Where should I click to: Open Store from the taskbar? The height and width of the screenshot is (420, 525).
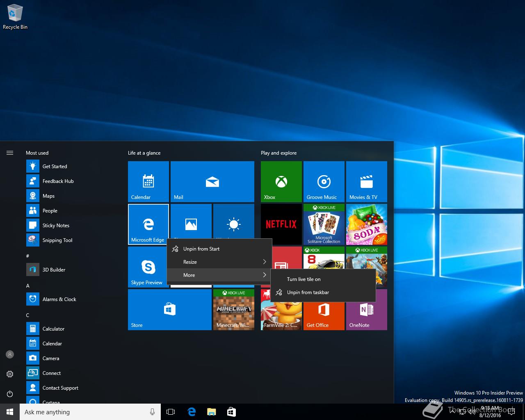pyautogui.click(x=231, y=412)
